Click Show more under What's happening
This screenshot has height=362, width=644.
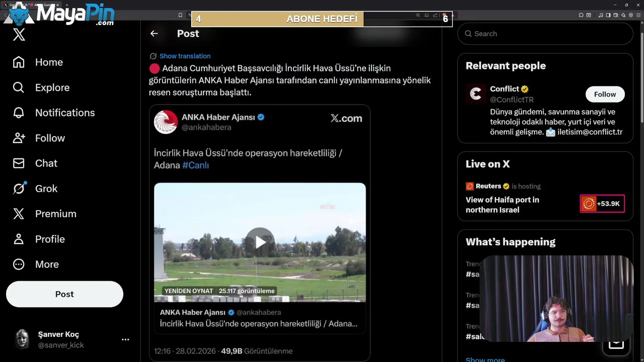point(485,359)
